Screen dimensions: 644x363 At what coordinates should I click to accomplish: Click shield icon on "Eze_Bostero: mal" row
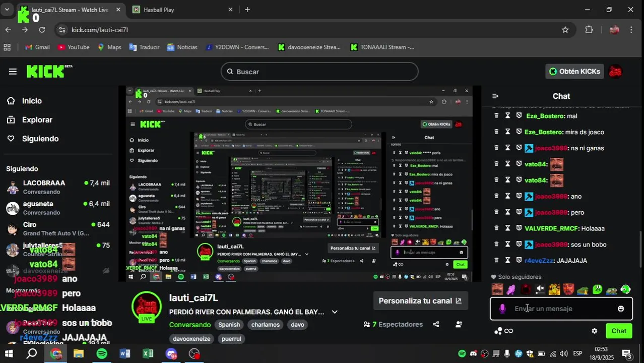(x=519, y=115)
